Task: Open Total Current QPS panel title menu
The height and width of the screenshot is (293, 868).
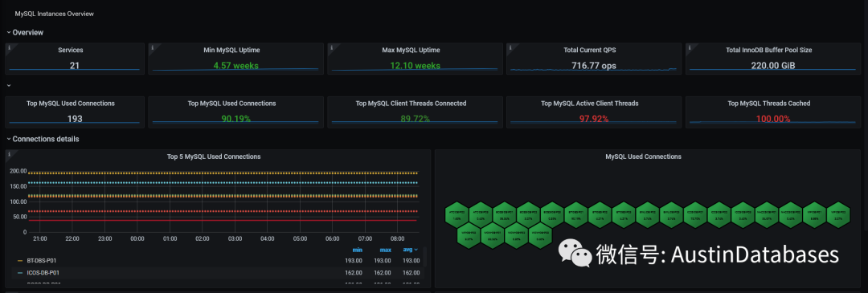Action: click(590, 50)
